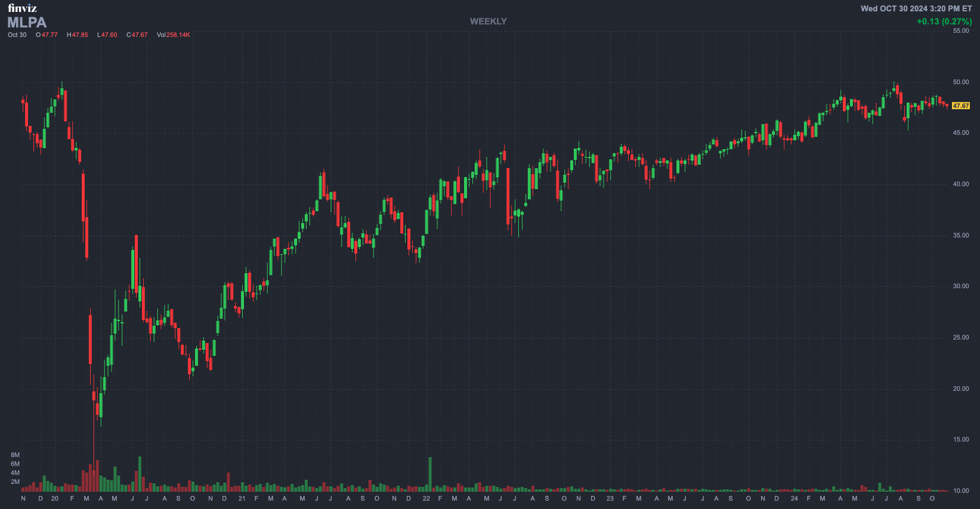This screenshot has width=980, height=509.
Task: Click the 20 year marker on time axis
Action: tap(55, 499)
